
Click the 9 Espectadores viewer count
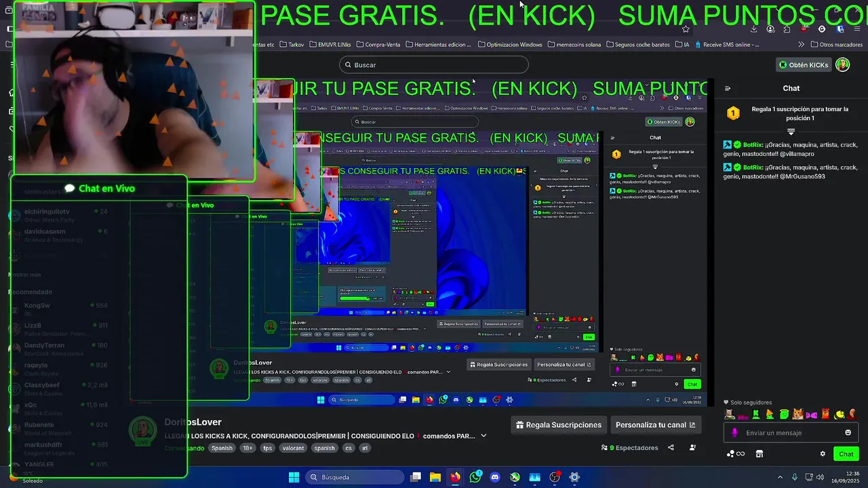[630, 447]
